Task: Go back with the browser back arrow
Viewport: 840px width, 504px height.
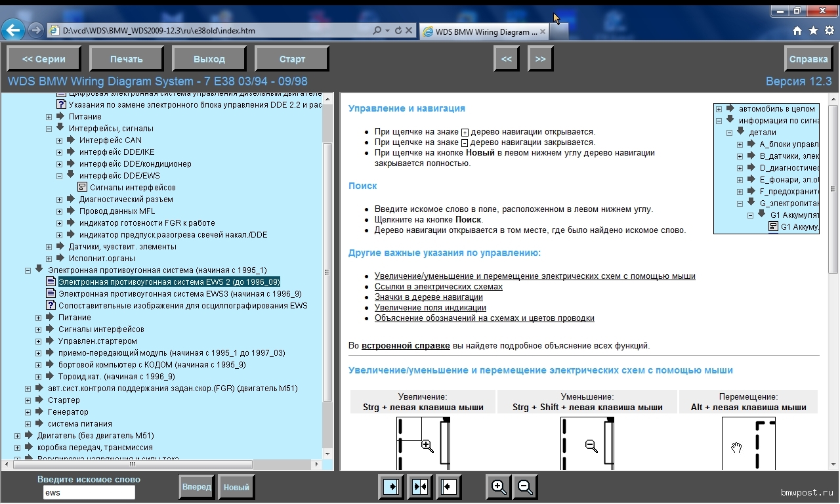Action: (x=13, y=30)
